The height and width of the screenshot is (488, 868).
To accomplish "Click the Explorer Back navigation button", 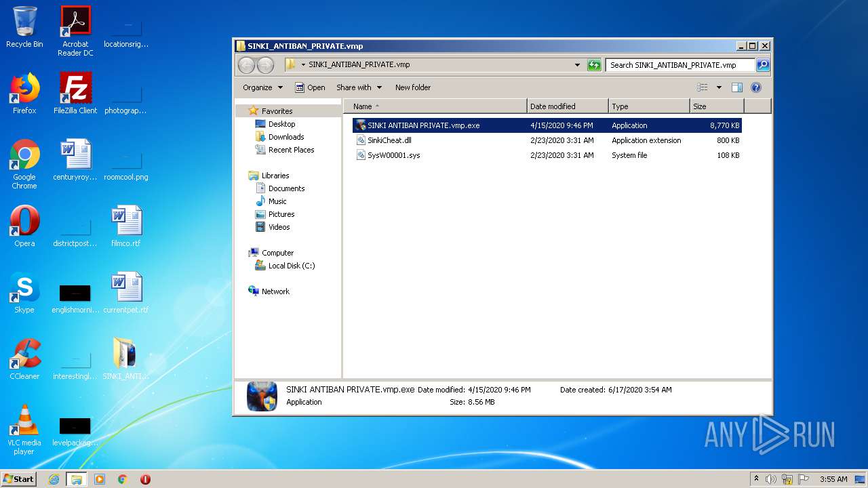I will 246,65.
